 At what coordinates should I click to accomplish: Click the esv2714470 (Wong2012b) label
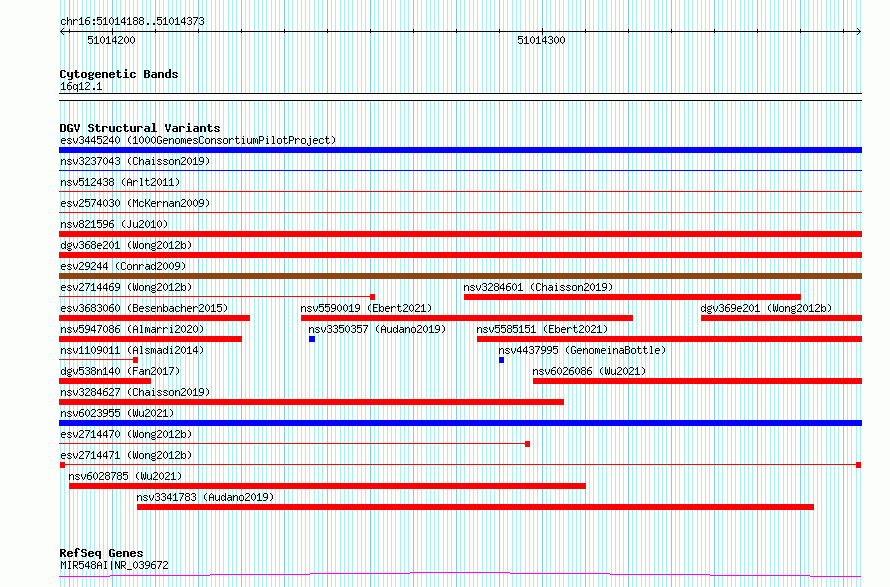[126, 434]
